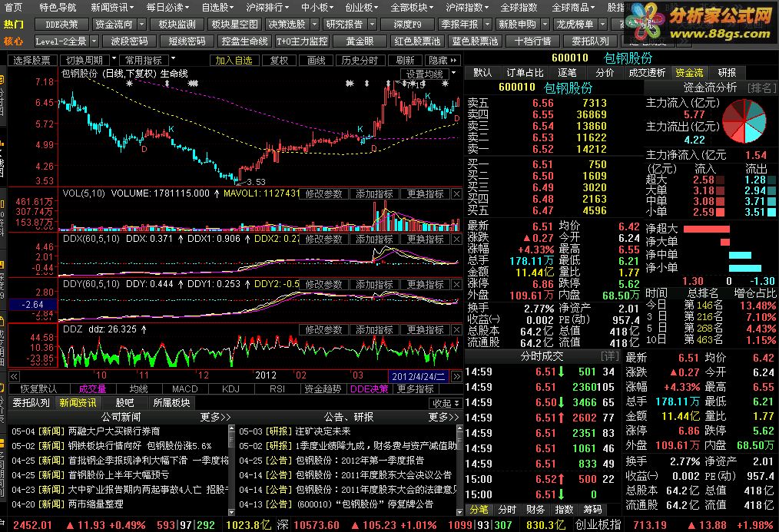Close the DDX indicator panel

click(456, 240)
